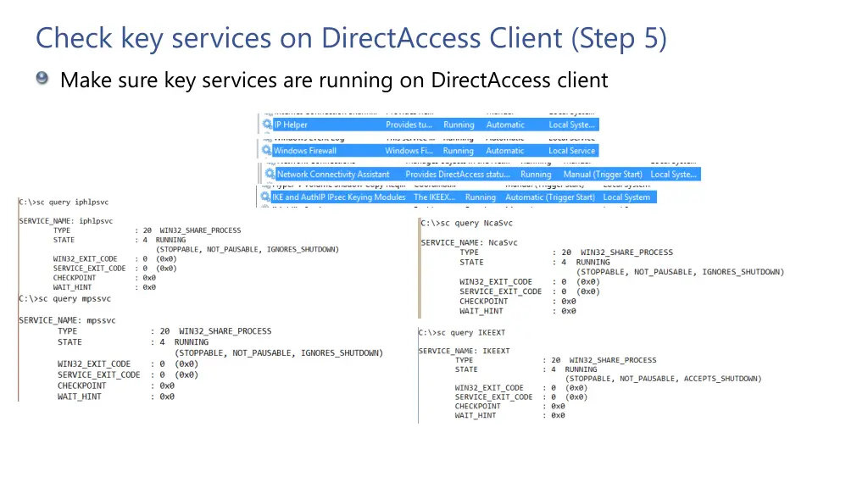Click the 'sc query IKEEXT' command line

click(x=462, y=332)
